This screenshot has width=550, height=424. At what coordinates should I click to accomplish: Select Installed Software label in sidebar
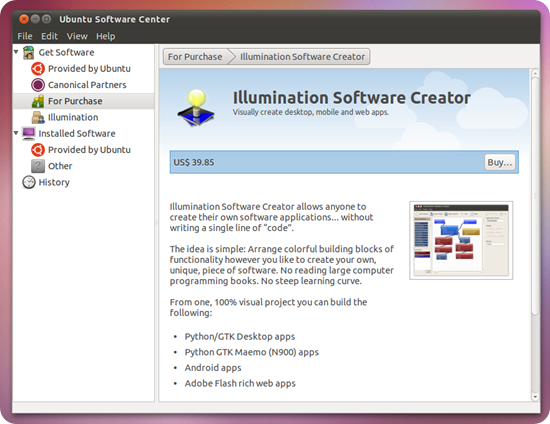[77, 133]
